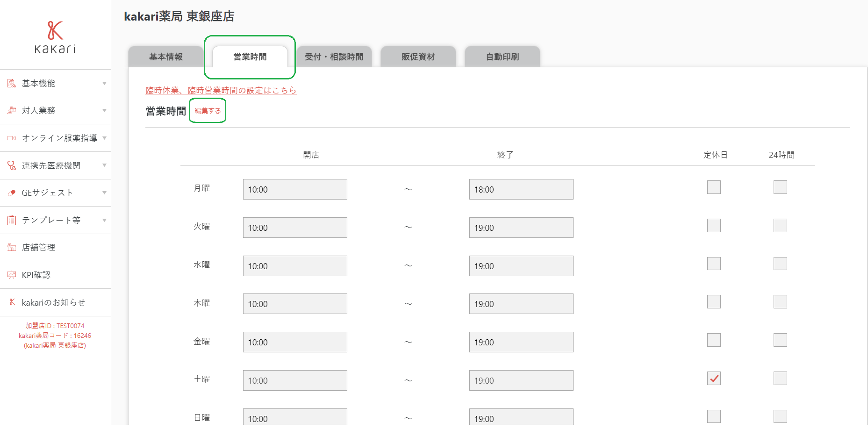Click the 店舗管理 store icon

pyautogui.click(x=12, y=247)
